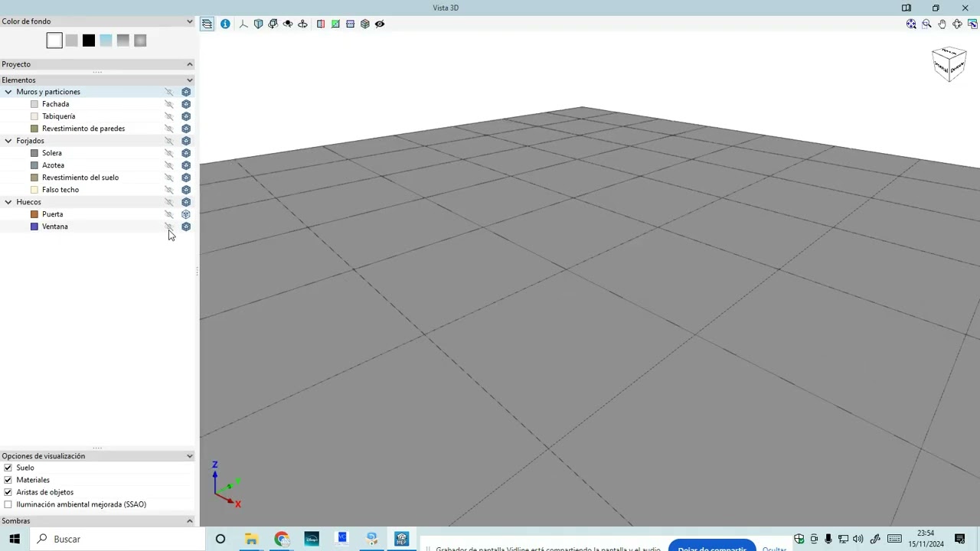Open File Explorer from the taskbar

point(251,539)
